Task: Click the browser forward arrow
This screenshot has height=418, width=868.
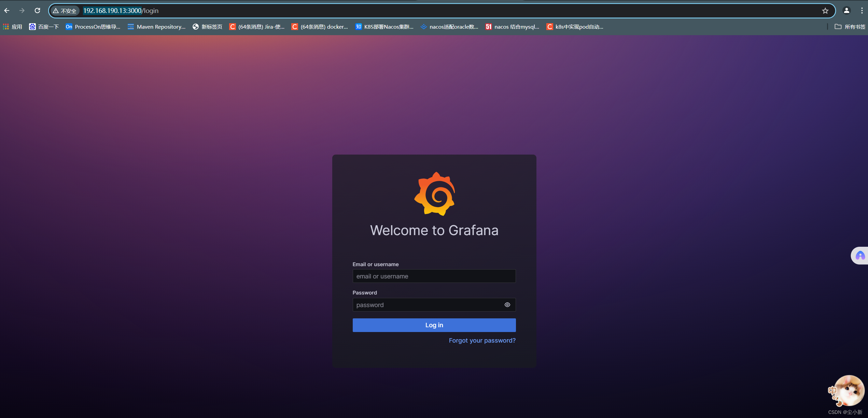Action: 22,11
